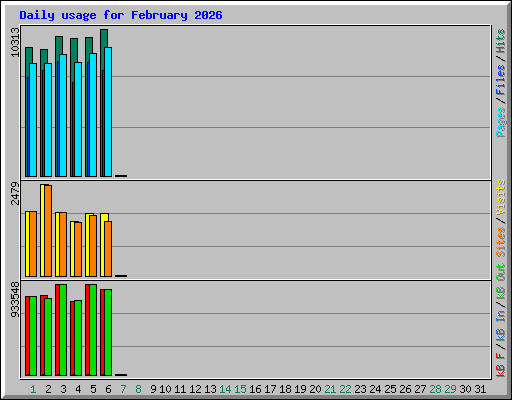The height and width of the screenshot is (400, 512).
Task: Click the cyan pages bar for day 1
Action: (33, 120)
